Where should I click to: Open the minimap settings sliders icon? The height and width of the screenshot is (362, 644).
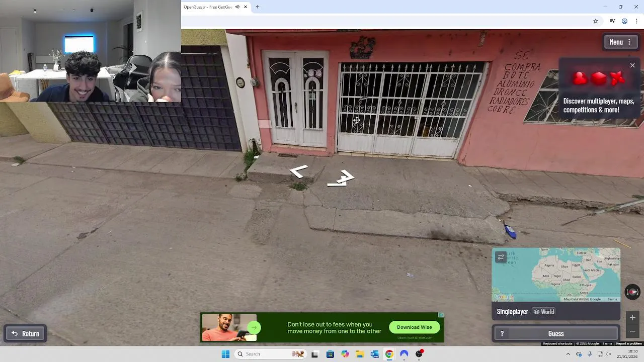click(501, 257)
